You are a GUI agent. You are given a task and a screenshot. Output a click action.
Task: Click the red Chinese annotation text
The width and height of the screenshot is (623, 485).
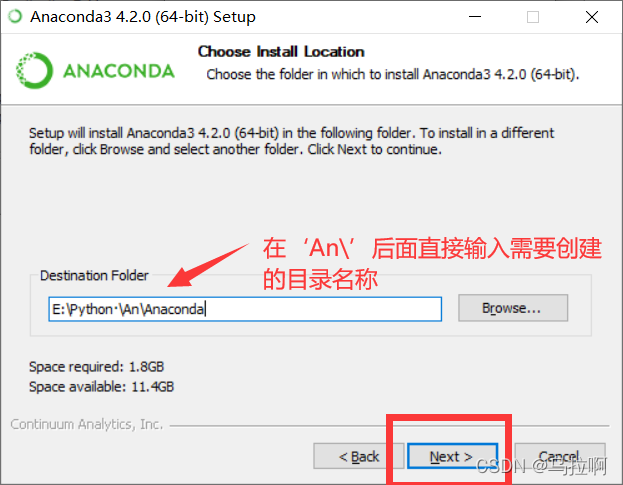point(432,264)
